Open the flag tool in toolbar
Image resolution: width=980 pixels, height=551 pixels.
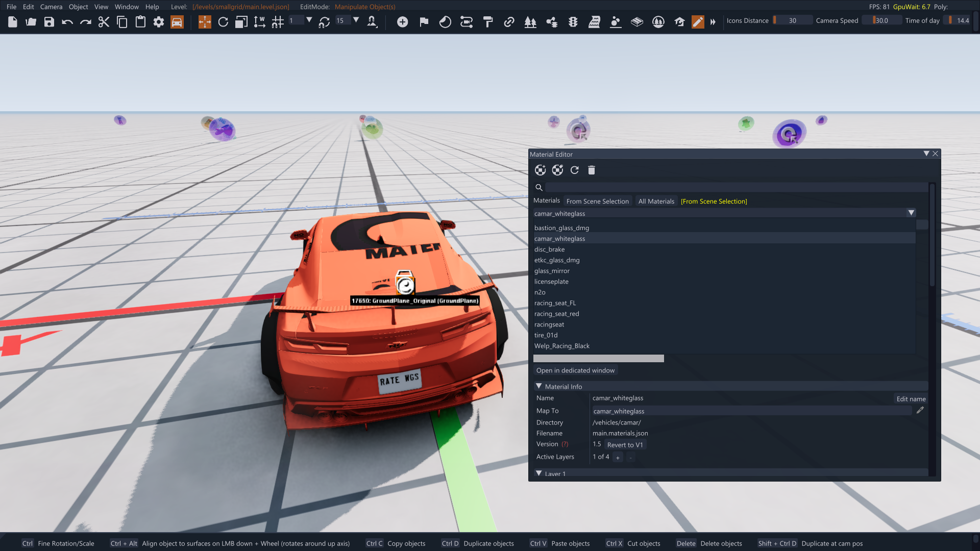pos(424,22)
